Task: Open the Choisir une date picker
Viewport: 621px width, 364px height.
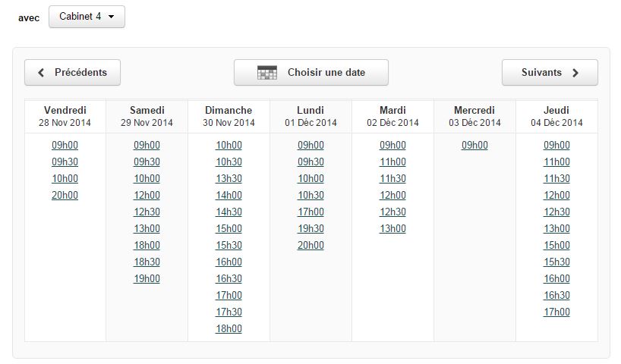Action: pos(311,72)
